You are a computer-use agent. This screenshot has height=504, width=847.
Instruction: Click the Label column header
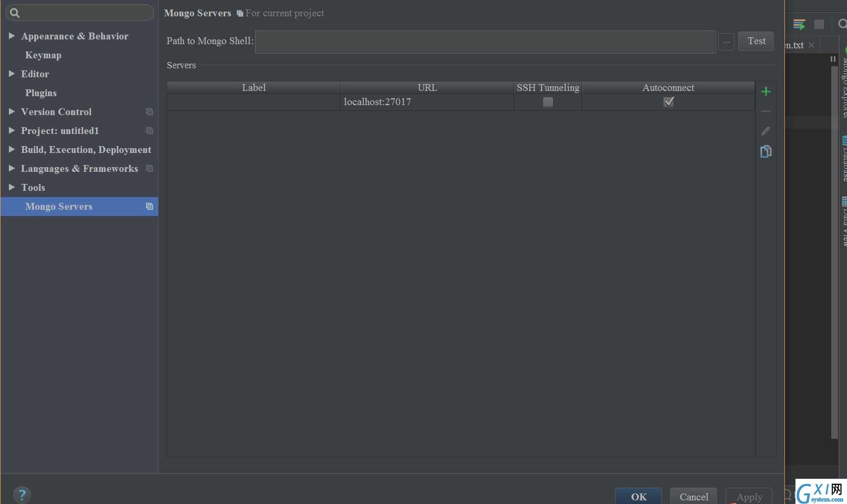click(254, 88)
